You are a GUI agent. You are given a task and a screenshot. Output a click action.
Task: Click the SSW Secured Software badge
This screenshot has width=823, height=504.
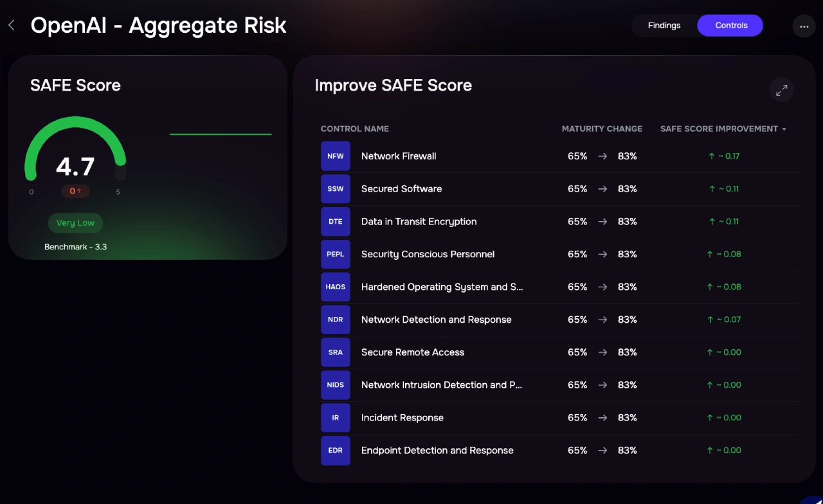click(336, 189)
